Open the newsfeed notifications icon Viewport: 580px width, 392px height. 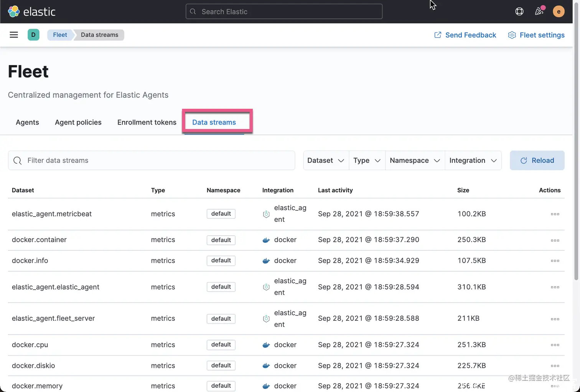(539, 11)
